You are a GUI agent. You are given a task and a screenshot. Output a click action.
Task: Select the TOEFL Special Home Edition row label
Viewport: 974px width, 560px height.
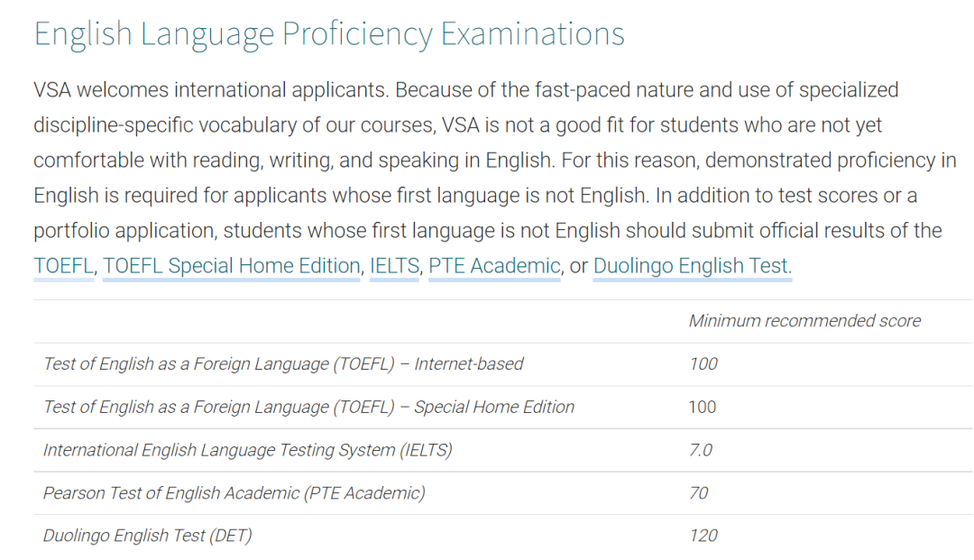coord(308,408)
